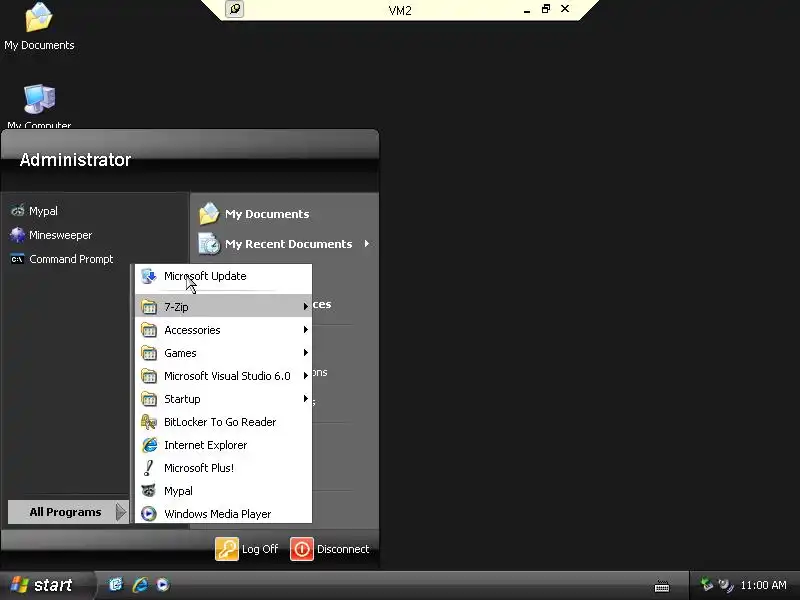Image resolution: width=800 pixels, height=600 pixels.
Task: Open the 7-Zip program folder
Action: pos(223,307)
